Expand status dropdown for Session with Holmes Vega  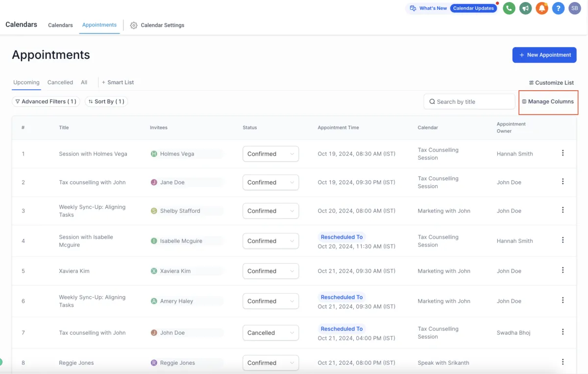click(x=270, y=154)
